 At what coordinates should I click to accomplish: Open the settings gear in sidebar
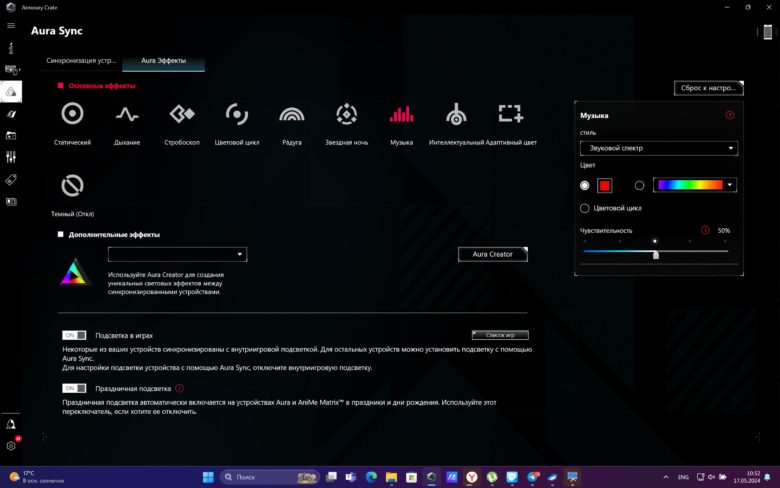[11, 446]
